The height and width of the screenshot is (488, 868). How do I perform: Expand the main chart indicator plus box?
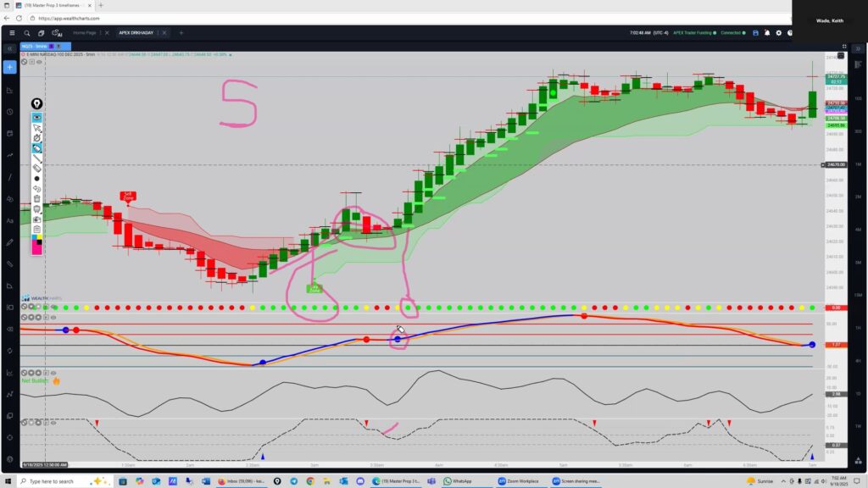point(32,62)
